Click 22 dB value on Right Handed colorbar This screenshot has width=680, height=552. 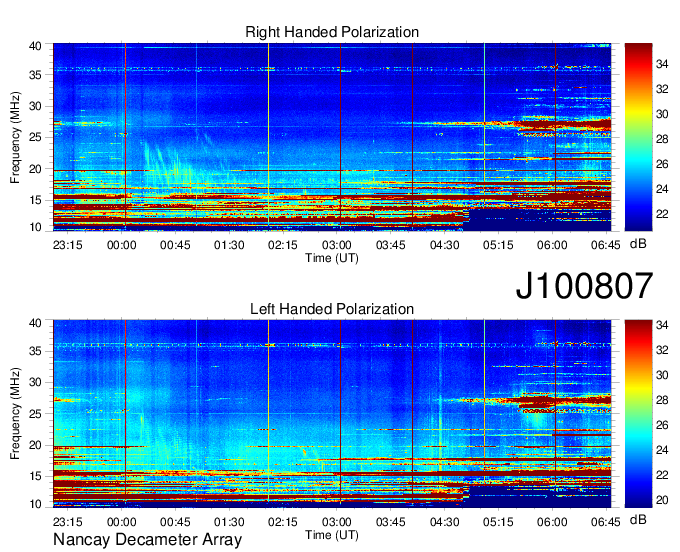(x=662, y=214)
